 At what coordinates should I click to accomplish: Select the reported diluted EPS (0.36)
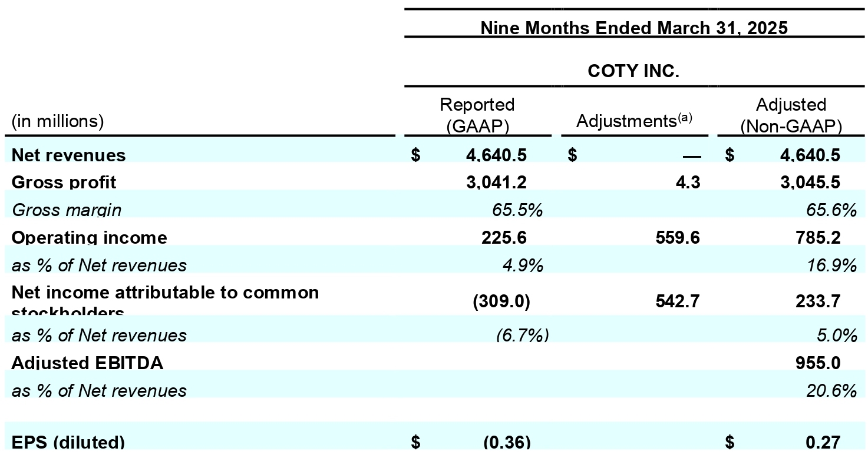[507, 442]
